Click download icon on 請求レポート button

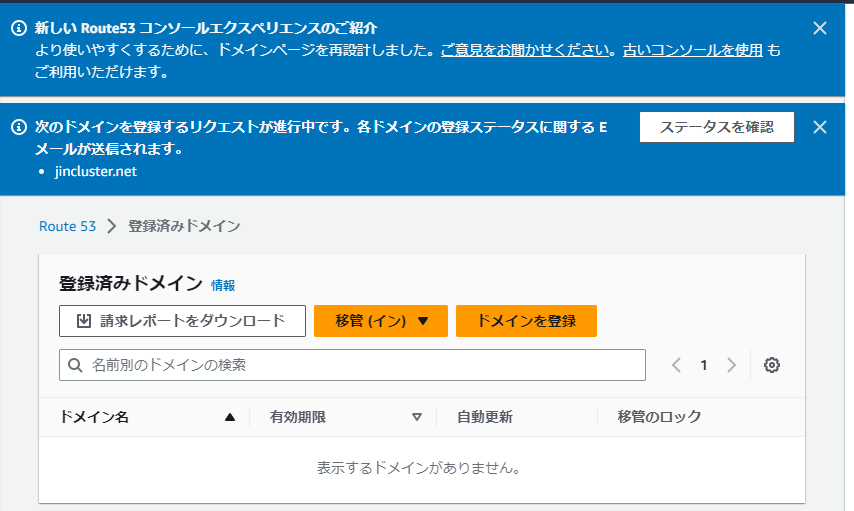(x=84, y=321)
